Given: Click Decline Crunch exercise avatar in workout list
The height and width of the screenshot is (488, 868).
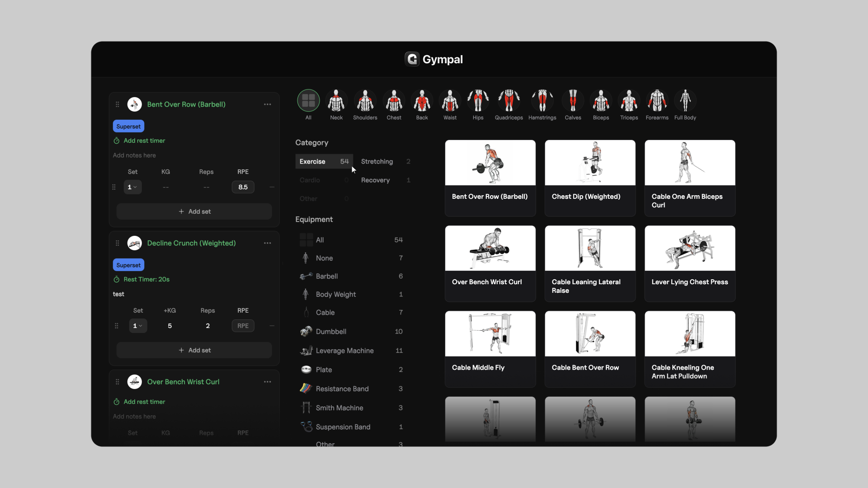Looking at the screenshot, I should tap(135, 243).
